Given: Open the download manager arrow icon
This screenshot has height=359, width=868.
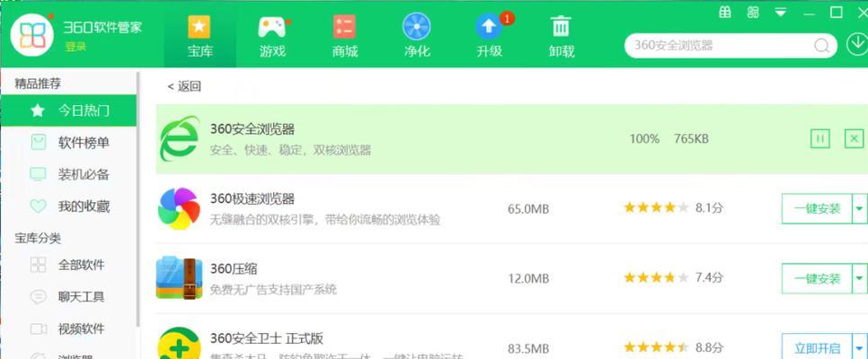Looking at the screenshot, I should click(857, 45).
